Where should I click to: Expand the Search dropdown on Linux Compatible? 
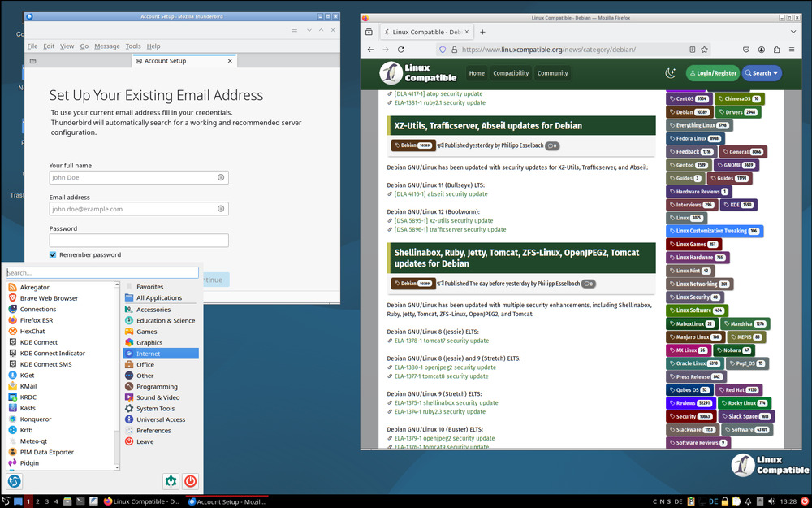coord(762,73)
